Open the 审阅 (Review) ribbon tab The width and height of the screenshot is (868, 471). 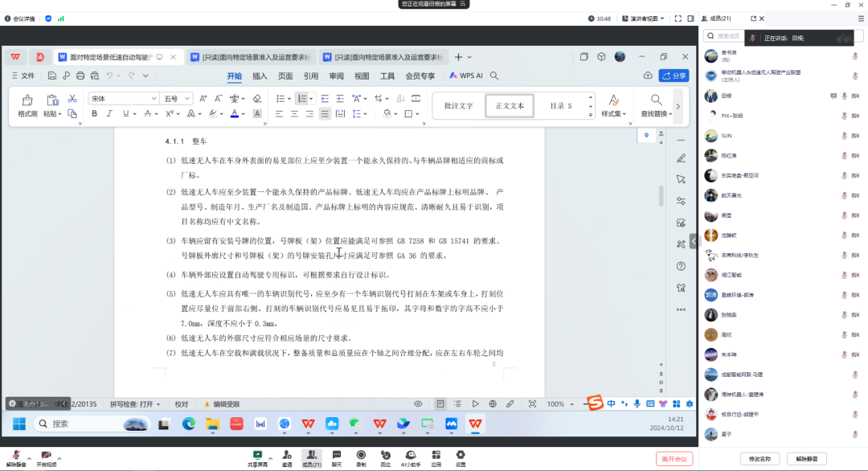[336, 76]
